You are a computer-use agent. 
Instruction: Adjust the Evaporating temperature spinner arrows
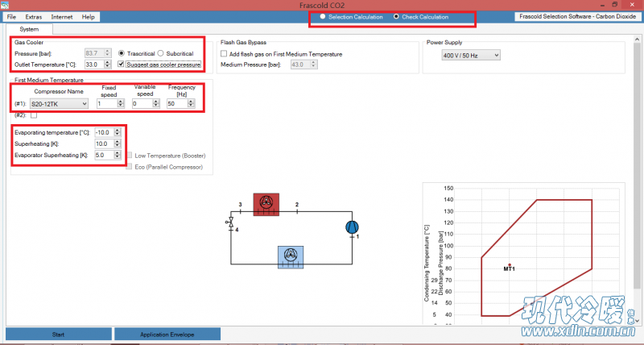[x=118, y=132]
